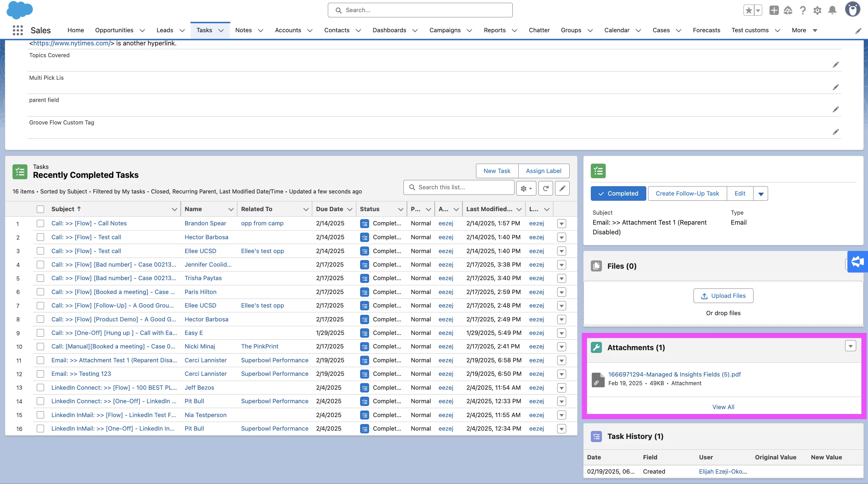
Task: Expand the row actions for Easy E task
Action: pyautogui.click(x=561, y=333)
